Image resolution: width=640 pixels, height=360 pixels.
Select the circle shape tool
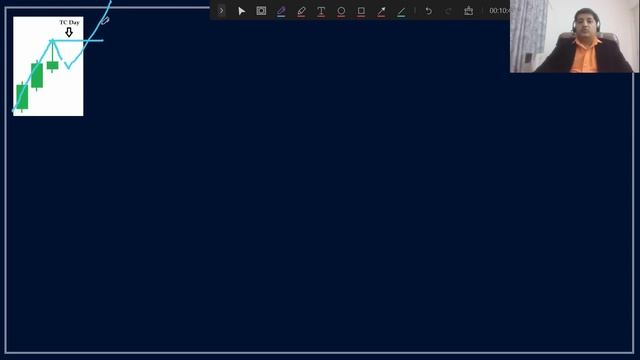tap(341, 11)
